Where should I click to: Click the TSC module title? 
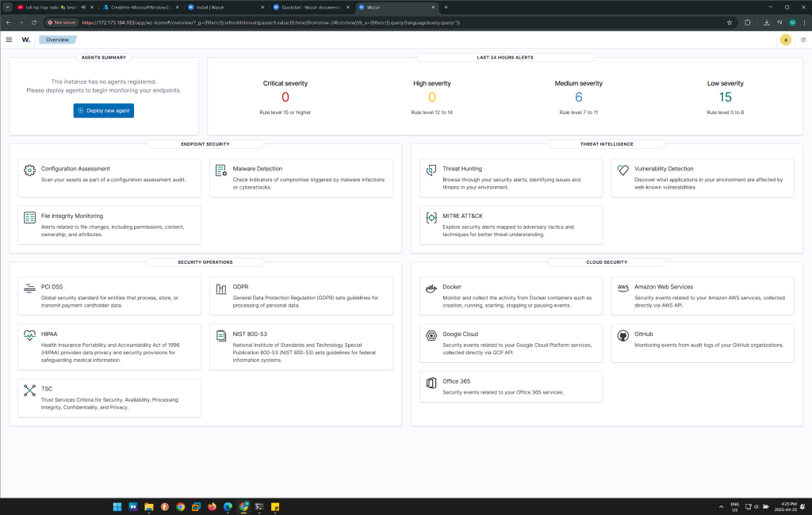click(47, 389)
